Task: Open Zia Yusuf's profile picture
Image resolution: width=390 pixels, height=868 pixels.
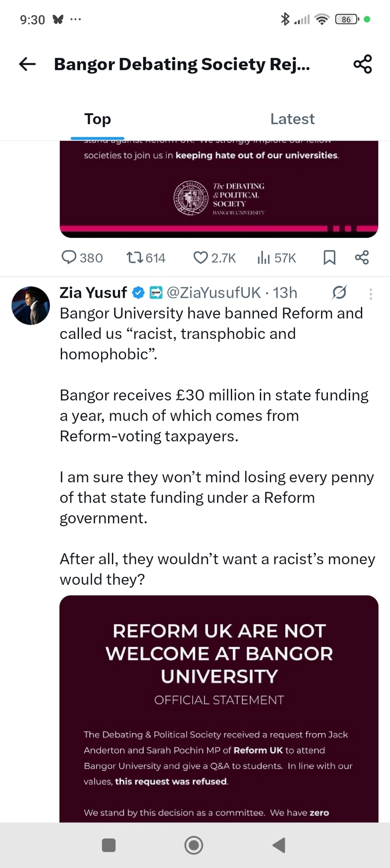Action: (x=31, y=306)
